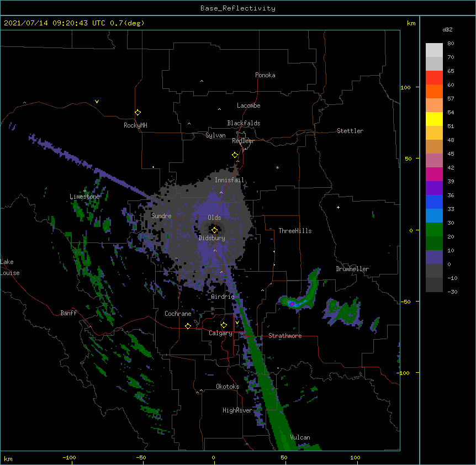Click the HighRiver label
476x465 pixels.
tap(237, 410)
